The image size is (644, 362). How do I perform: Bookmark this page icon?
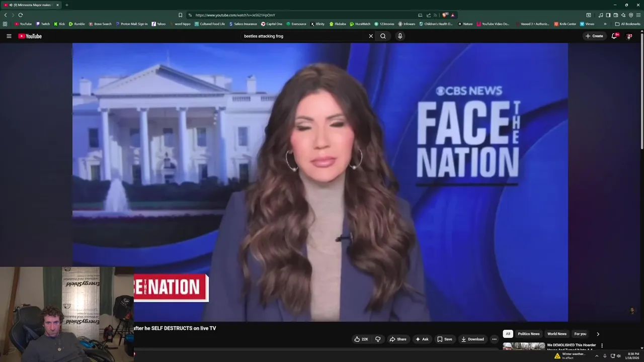point(180,15)
